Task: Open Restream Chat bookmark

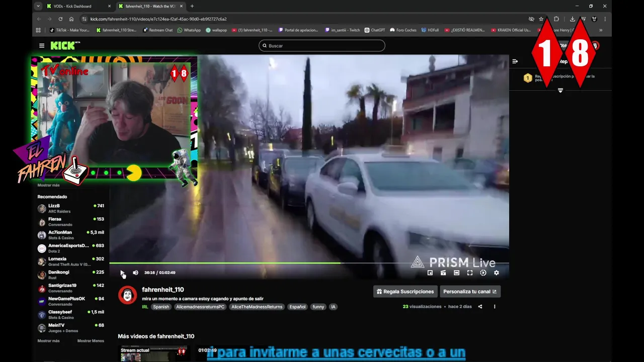Action: click(157, 30)
